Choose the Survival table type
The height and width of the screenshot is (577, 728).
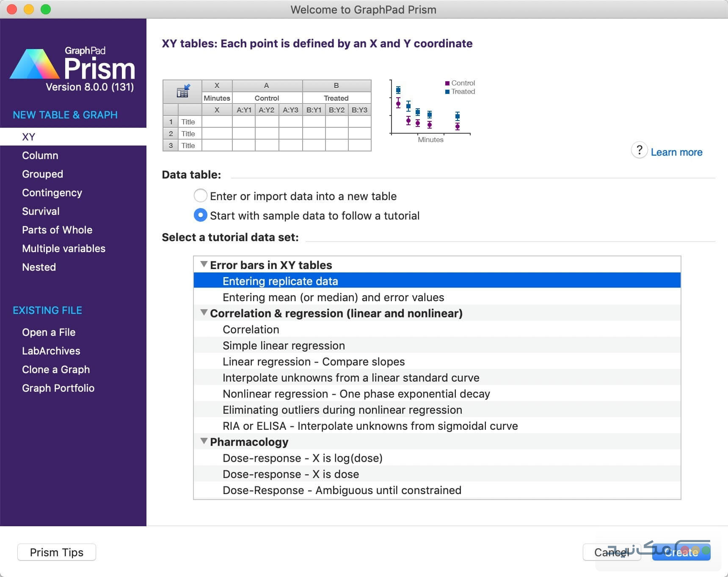tap(41, 211)
